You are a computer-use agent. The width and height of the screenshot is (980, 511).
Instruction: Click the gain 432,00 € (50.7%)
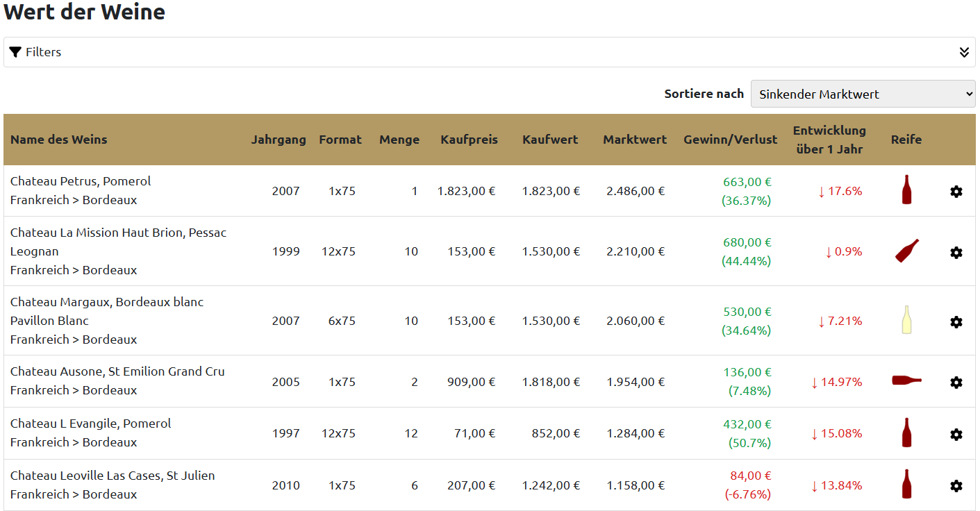[x=747, y=433]
